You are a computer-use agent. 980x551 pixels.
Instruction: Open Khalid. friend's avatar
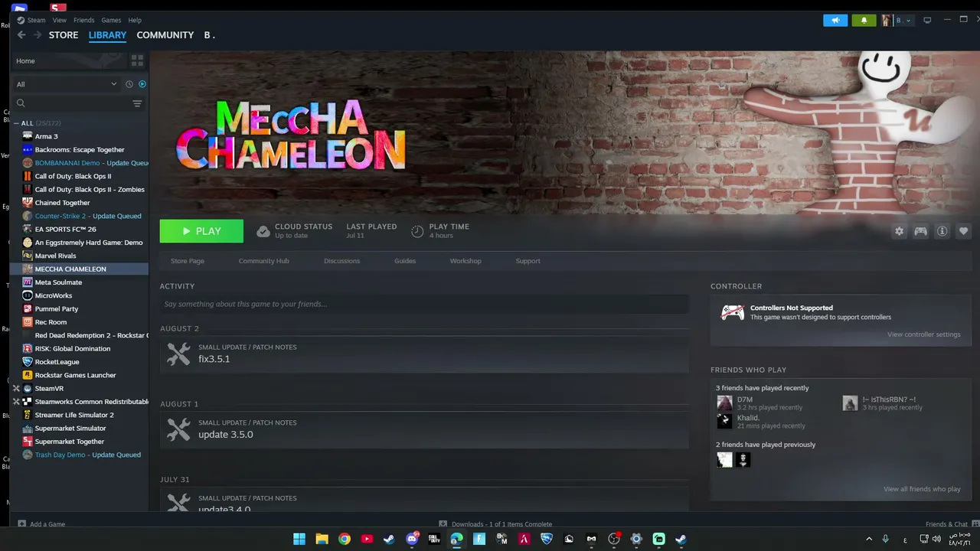[x=724, y=421]
